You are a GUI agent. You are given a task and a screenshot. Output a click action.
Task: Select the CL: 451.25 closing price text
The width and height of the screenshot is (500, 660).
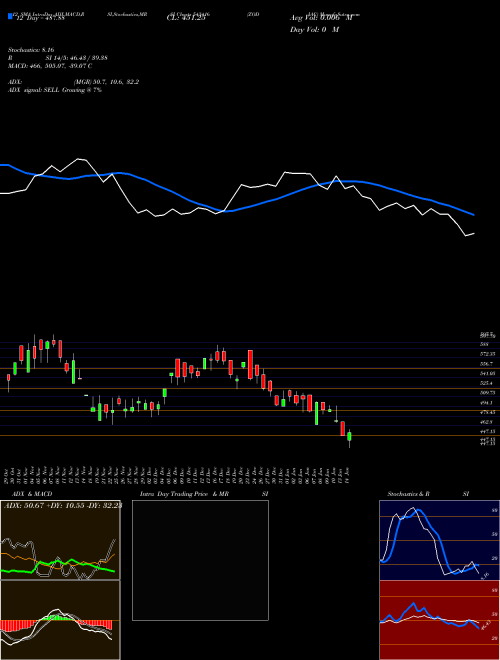[186, 18]
